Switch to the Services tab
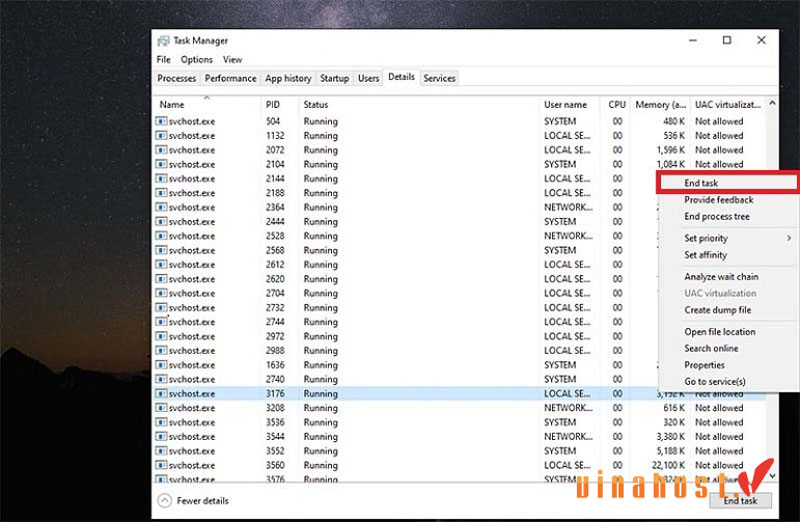Image resolution: width=800 pixels, height=522 pixels. click(439, 78)
